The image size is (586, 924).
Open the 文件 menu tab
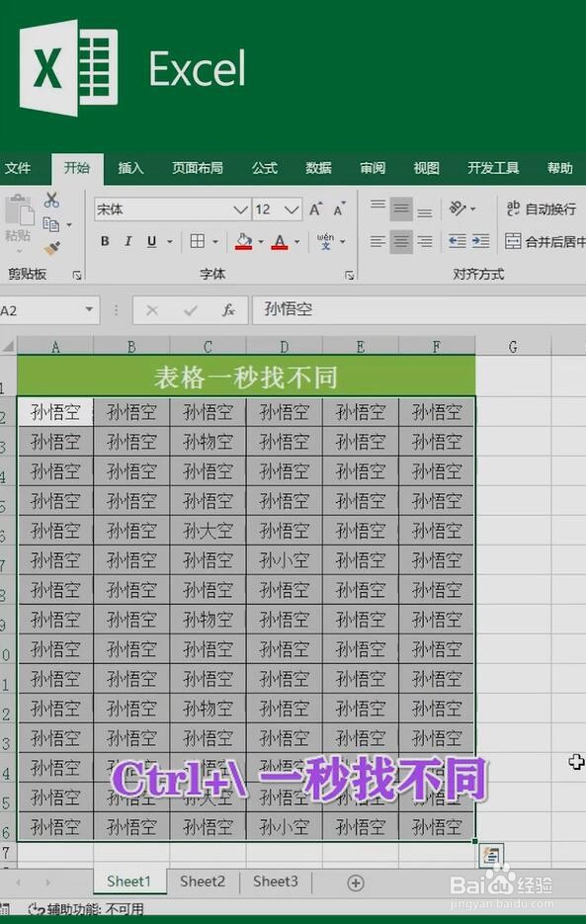pos(18,169)
